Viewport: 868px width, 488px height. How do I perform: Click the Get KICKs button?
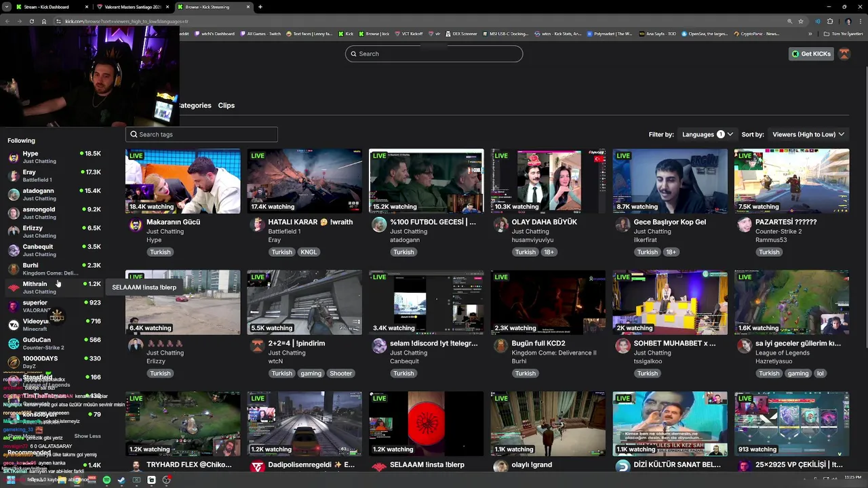coord(811,54)
